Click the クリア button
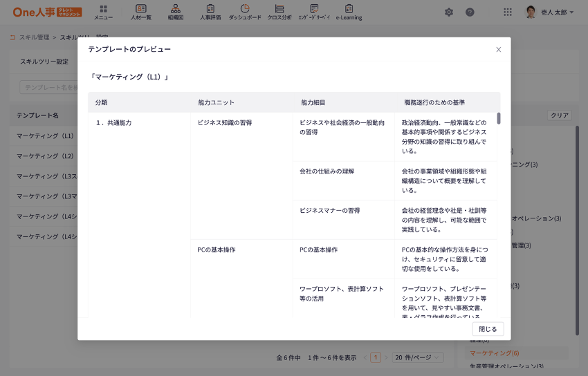 click(x=560, y=115)
